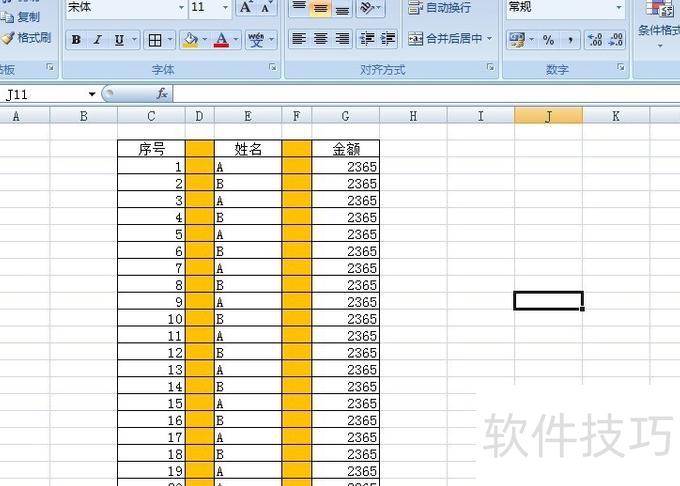The width and height of the screenshot is (680, 486).
Task: Increase decimal places
Action: click(595, 40)
